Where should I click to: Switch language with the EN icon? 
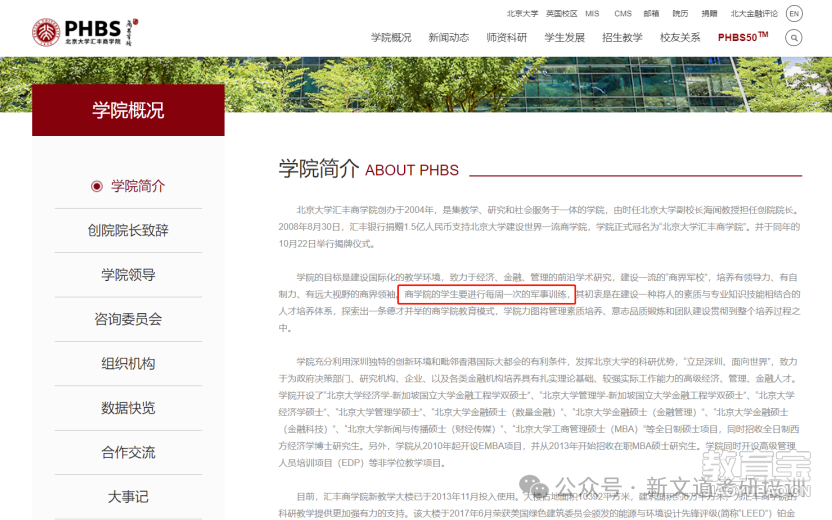coord(794,14)
